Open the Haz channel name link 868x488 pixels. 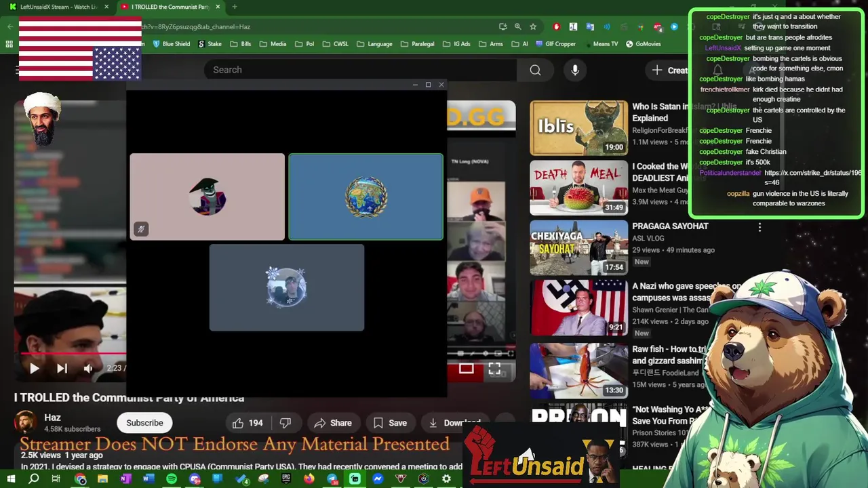point(52,418)
